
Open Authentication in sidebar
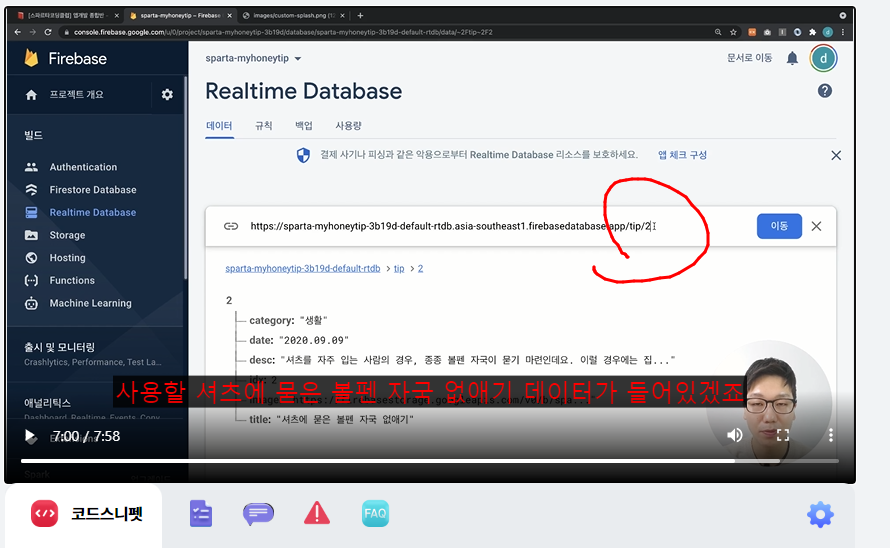click(83, 167)
